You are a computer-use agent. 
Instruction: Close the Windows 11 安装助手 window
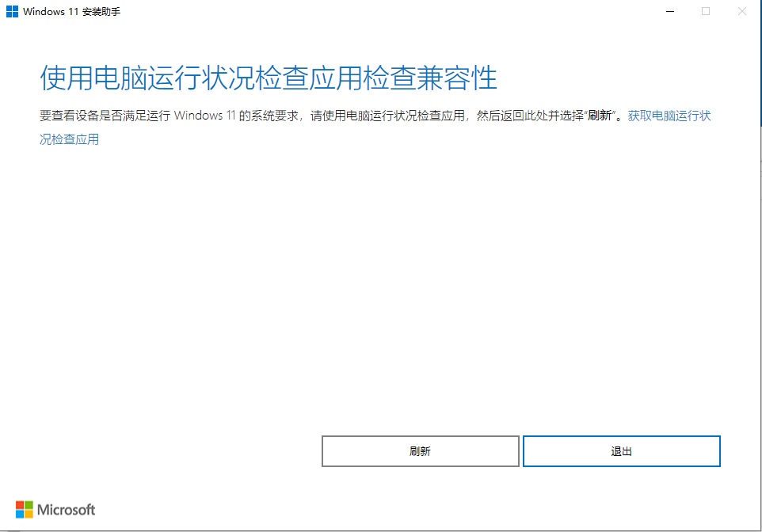coord(741,11)
